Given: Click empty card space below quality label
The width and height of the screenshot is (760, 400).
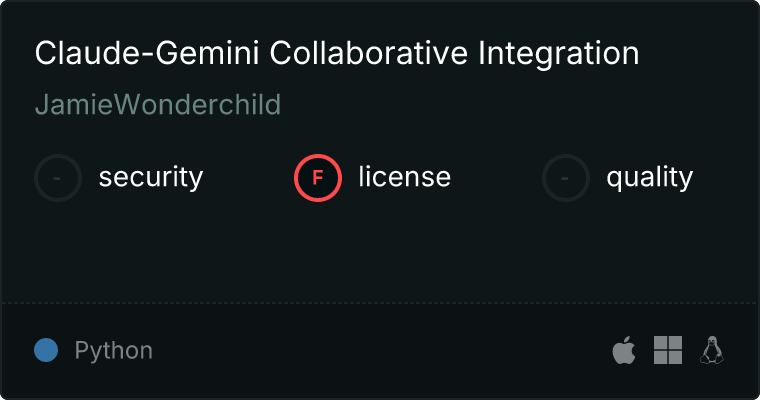Looking at the screenshot, I should 650,250.
